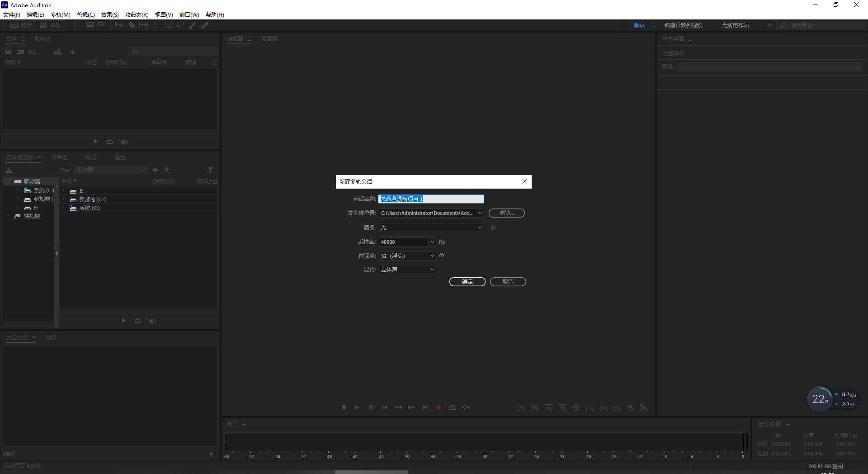This screenshot has height=474, width=868.
Task: Select the Paintbrush tool
Action: coord(192,25)
